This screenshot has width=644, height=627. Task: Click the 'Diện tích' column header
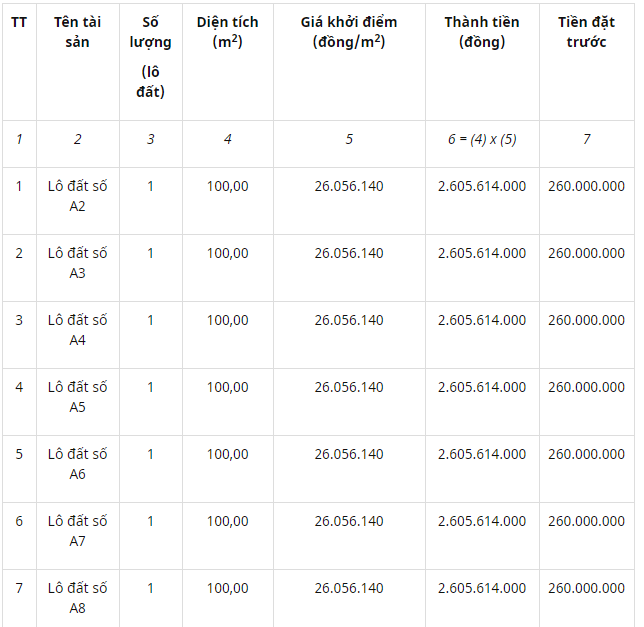tap(227, 32)
